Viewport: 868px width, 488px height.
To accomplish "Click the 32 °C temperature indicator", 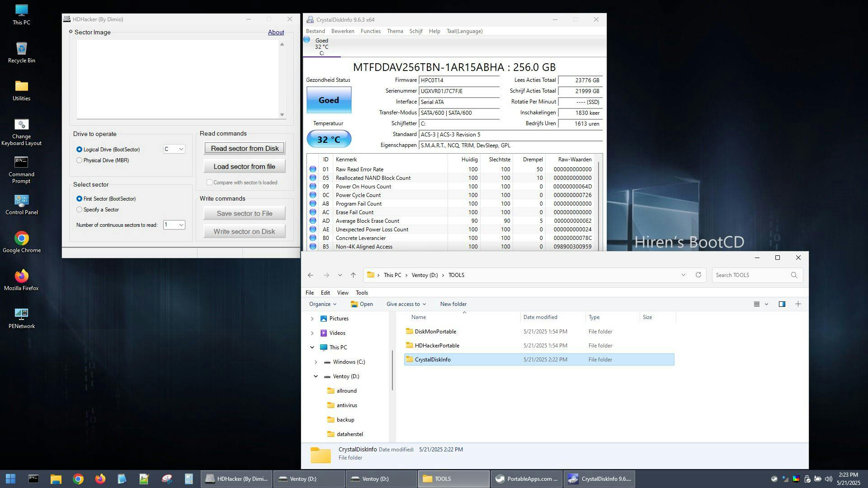I will [329, 139].
